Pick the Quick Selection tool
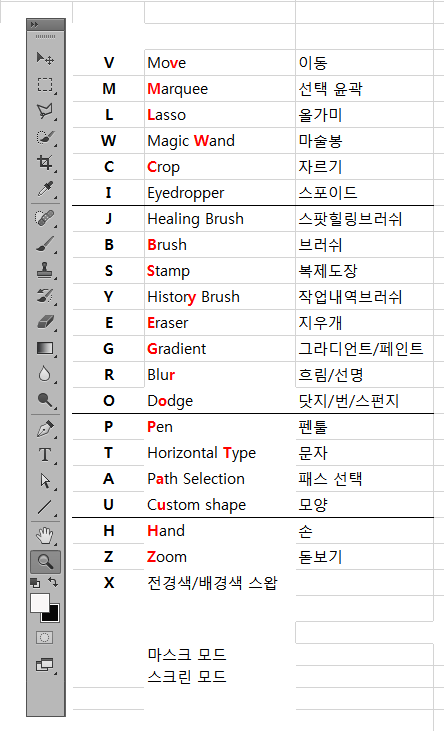Image resolution: width=444 pixels, height=731 pixels. pos(45,138)
